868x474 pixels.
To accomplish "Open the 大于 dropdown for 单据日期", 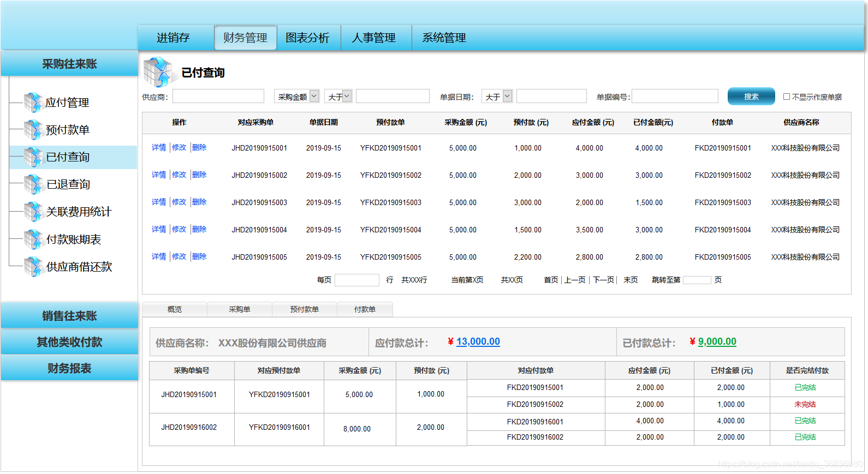I will [497, 97].
